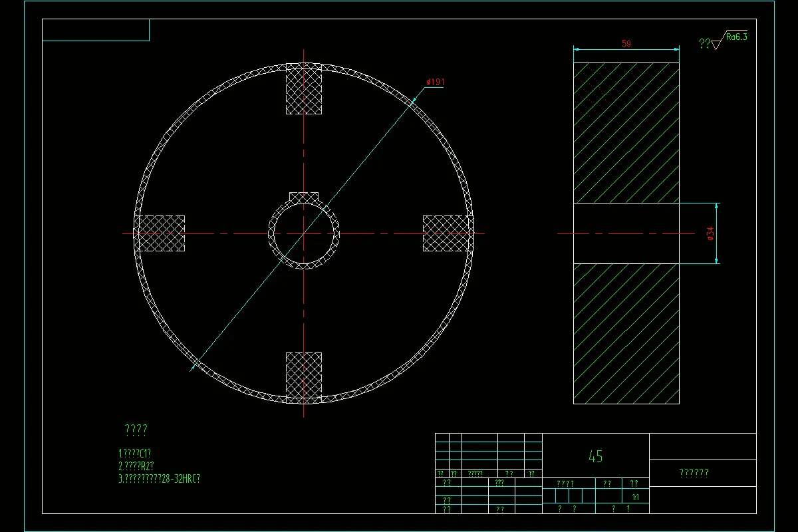This screenshot has height=532, width=798.
Task: Select the 59 width dimension text
Action: [626, 44]
